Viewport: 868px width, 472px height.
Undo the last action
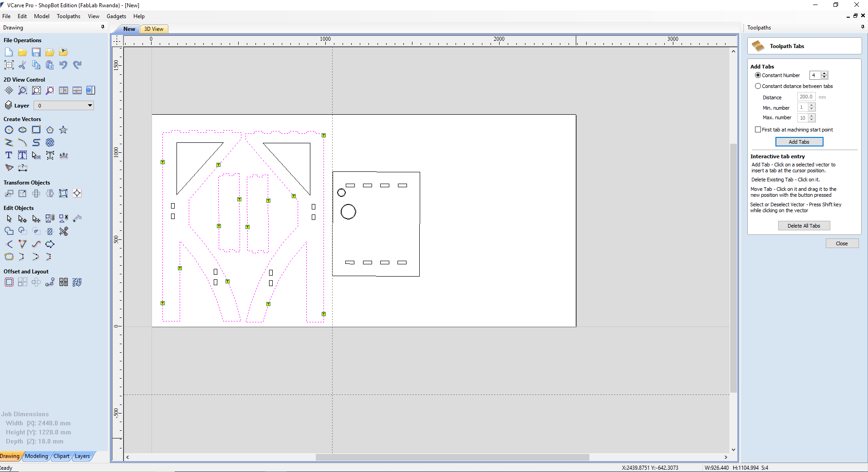pos(64,65)
